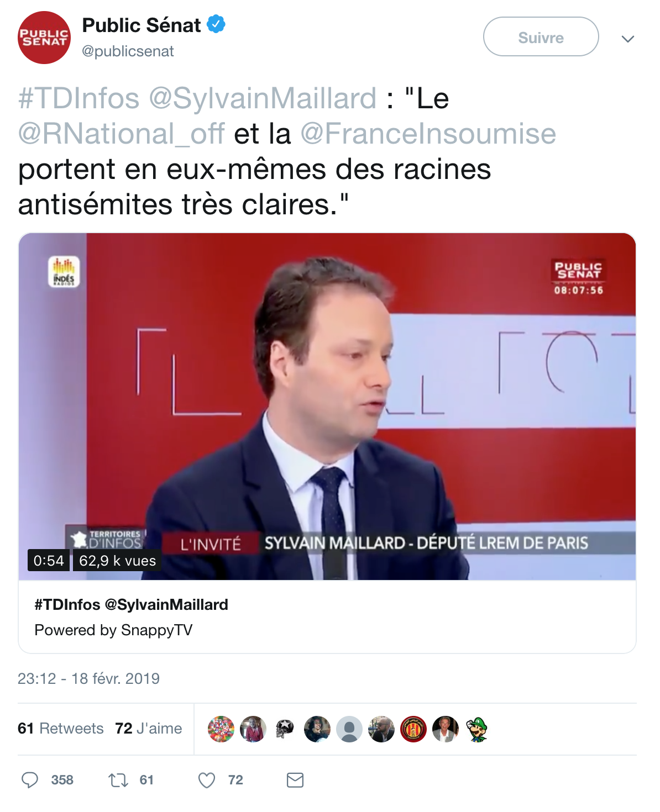This screenshot has height=812, width=660.
Task: Like the tweet with heart icon
Action: pyautogui.click(x=207, y=780)
